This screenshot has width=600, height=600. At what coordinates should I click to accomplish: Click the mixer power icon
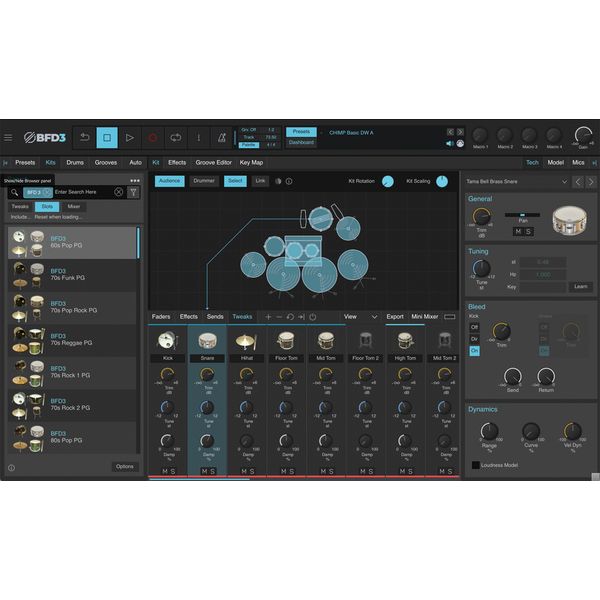pos(313,317)
